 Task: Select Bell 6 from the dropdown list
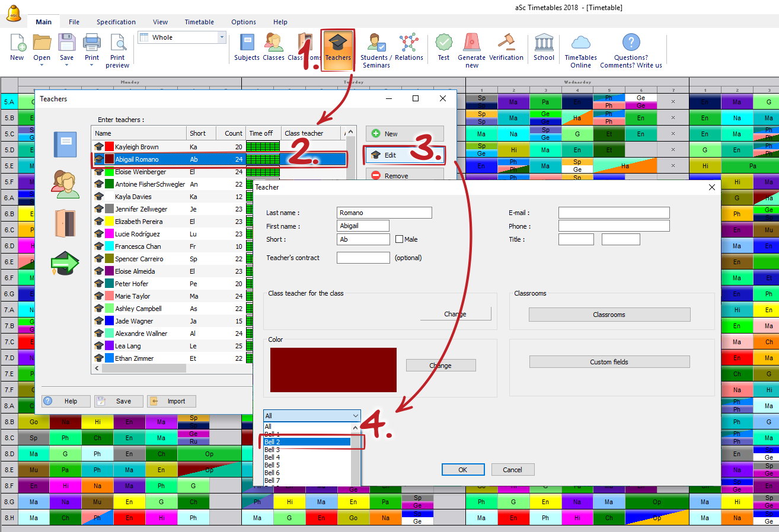pyautogui.click(x=307, y=473)
